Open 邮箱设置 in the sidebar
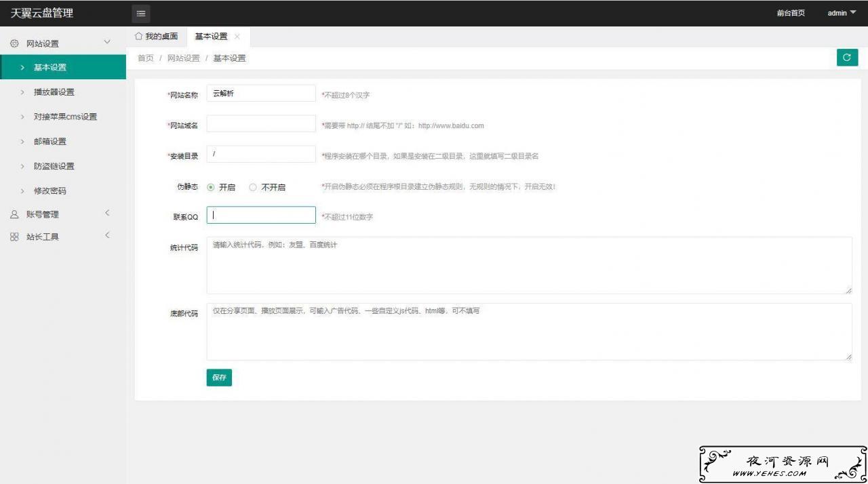868x484 pixels. pos(63,142)
